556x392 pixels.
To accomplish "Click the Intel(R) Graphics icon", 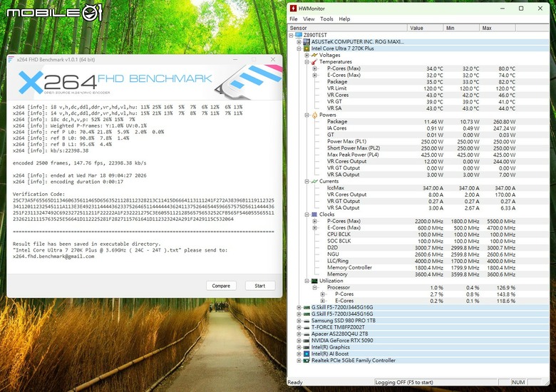I will click(x=307, y=347).
